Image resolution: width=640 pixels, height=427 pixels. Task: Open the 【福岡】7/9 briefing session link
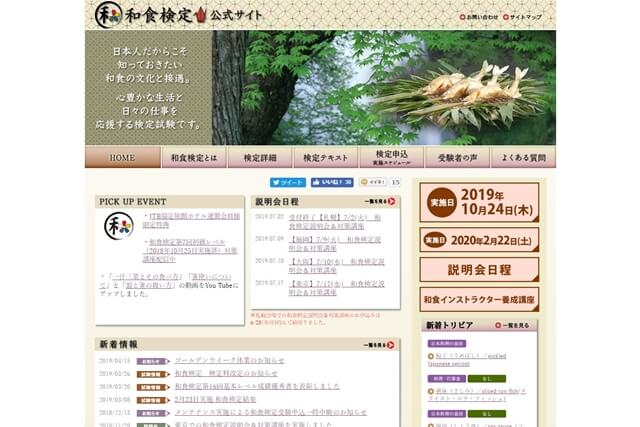[335, 244]
